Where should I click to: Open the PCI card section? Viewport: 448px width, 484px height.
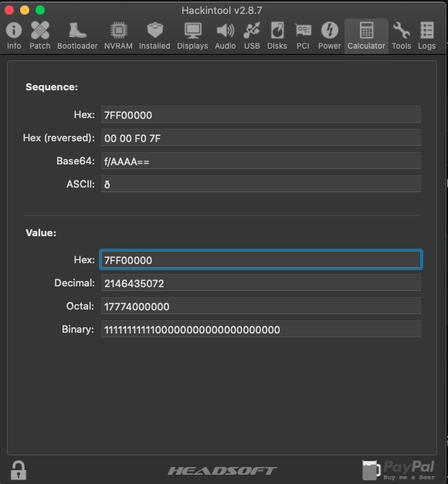(x=303, y=36)
